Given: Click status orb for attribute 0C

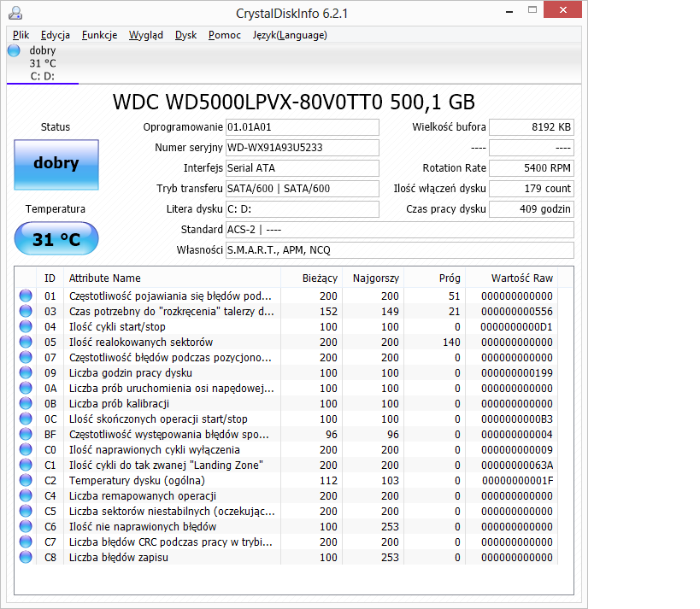Looking at the screenshot, I should pos(26,419).
